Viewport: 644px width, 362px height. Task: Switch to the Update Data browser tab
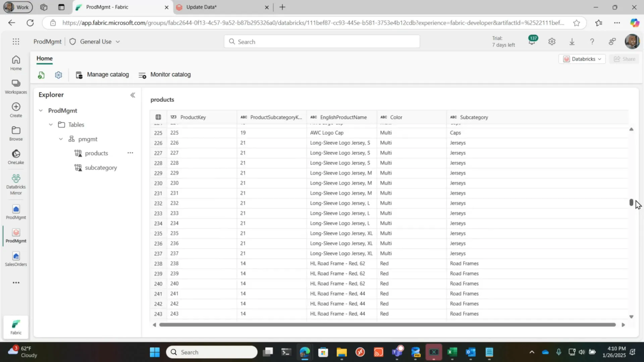[201, 7]
